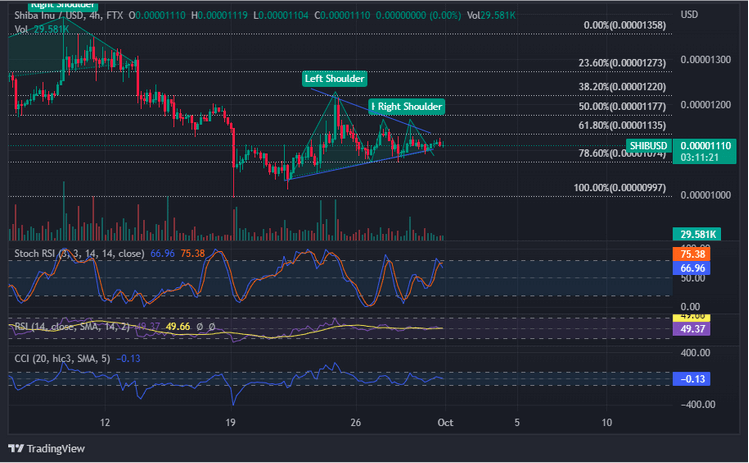Click the 66.96 Stoch RSI blue value tag

691,268
